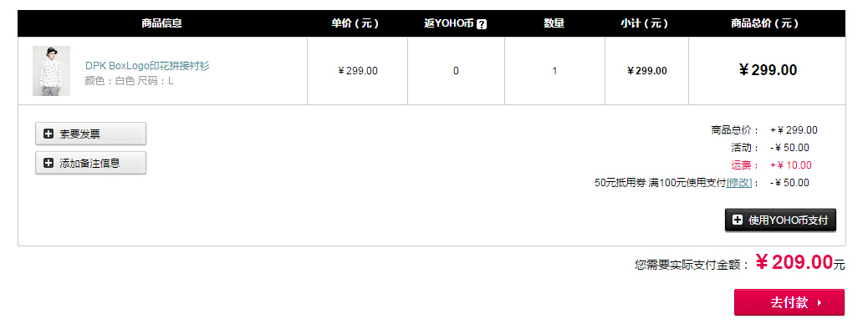Expand the 索要发票 invoice section
The width and height of the screenshot is (868, 329).
tap(91, 134)
